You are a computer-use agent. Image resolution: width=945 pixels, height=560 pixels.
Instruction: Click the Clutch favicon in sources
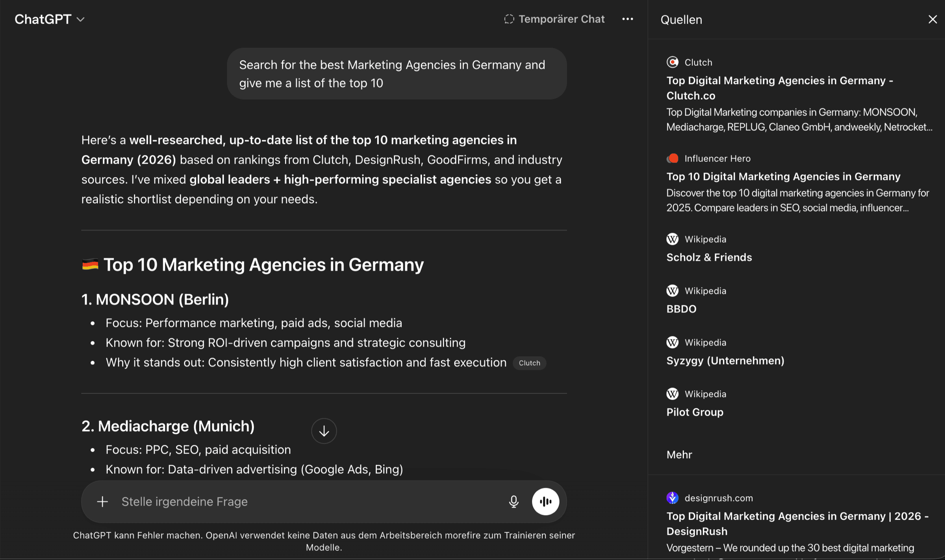point(673,62)
